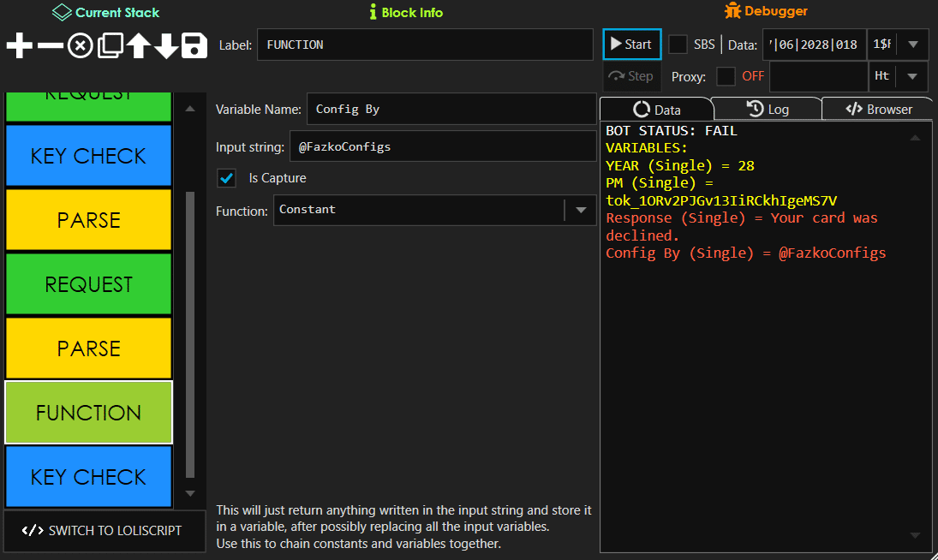The width and height of the screenshot is (938, 560).
Task: Select the disable block icon
Action: coord(79,45)
